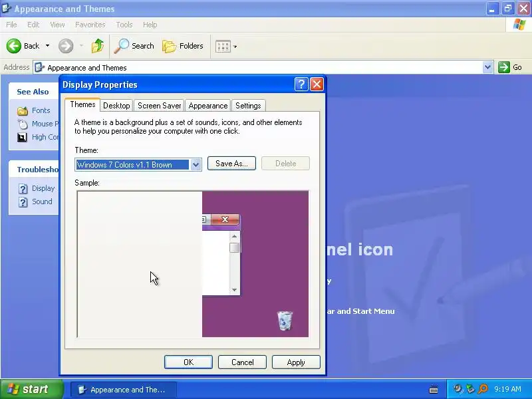Click OK in Display Properties

pos(188,362)
